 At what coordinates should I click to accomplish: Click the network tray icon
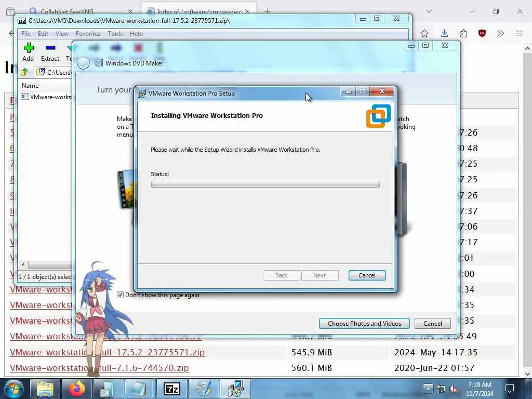[441, 389]
